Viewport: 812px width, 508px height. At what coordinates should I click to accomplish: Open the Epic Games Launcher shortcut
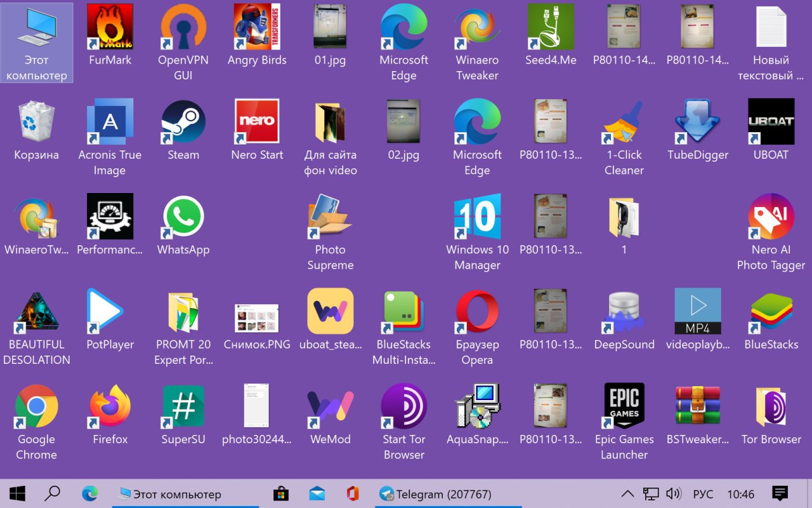(624, 406)
